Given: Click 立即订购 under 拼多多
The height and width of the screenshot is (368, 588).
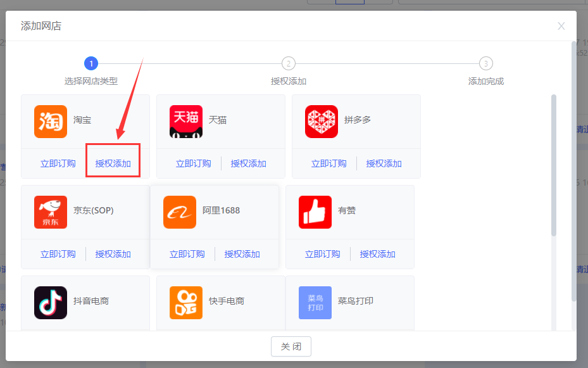Looking at the screenshot, I should [329, 163].
